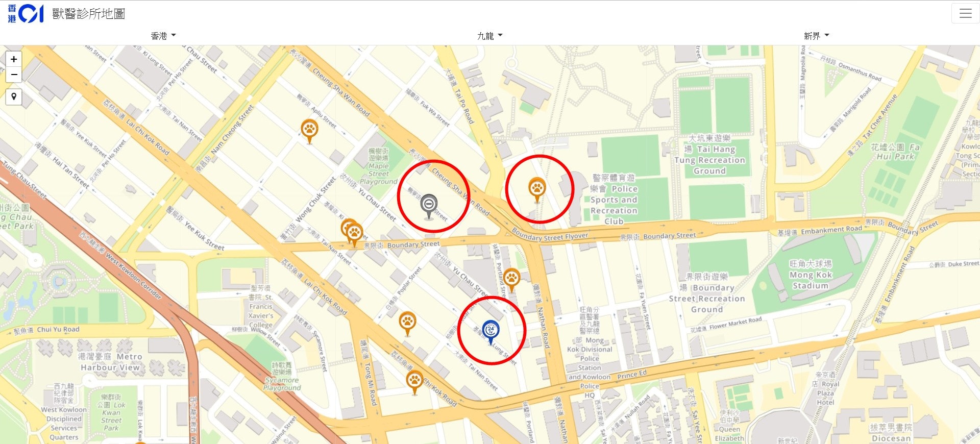The image size is (980, 444).
Task: Click the Tai Hang Tung Recreation Ground label
Action: (710, 155)
